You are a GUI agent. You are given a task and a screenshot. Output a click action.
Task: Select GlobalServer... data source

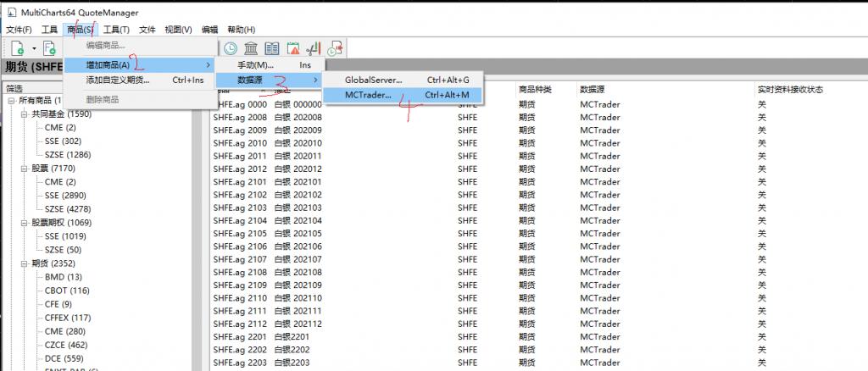click(403, 80)
